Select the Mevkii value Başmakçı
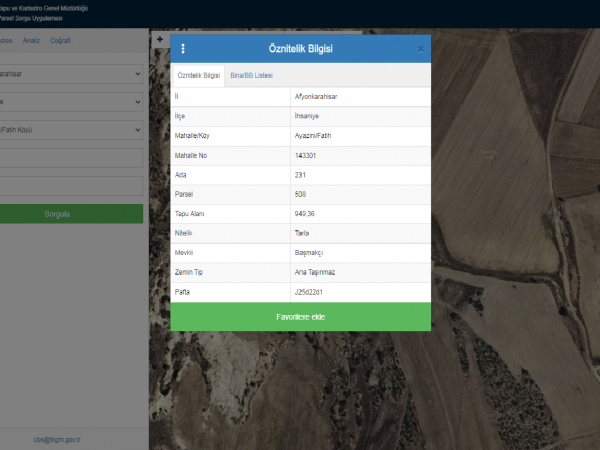The width and height of the screenshot is (600, 450). 360,253
